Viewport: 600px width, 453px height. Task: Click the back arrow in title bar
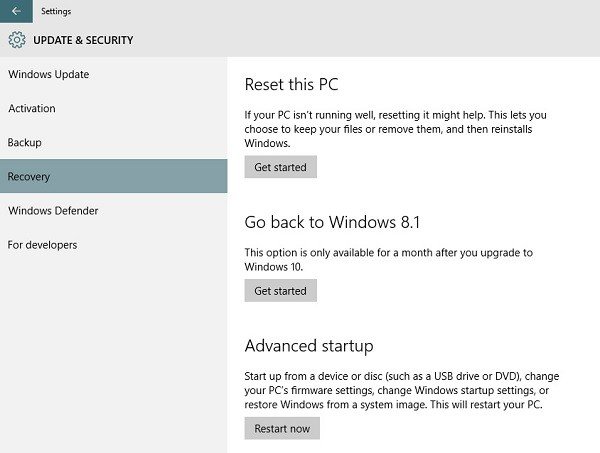16,11
